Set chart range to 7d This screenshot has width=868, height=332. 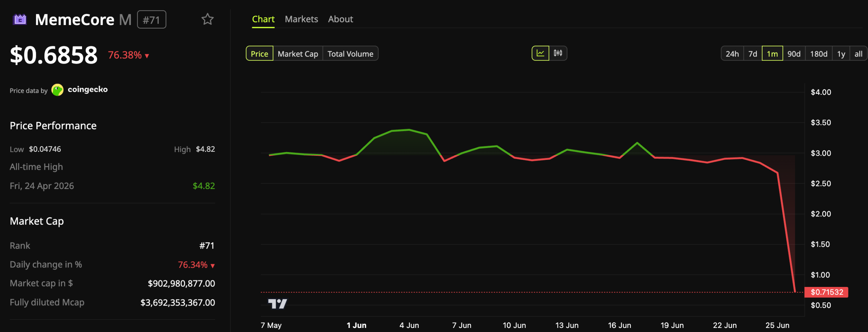click(753, 54)
